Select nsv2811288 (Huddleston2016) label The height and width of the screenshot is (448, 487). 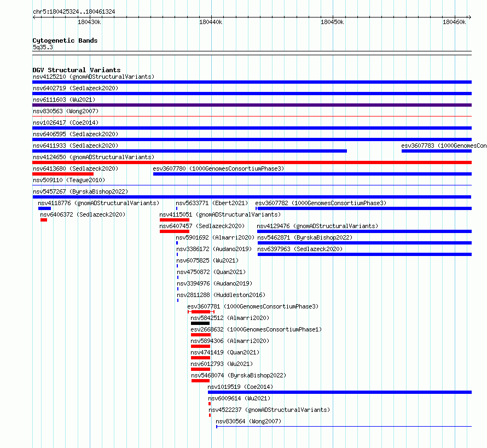click(x=221, y=295)
